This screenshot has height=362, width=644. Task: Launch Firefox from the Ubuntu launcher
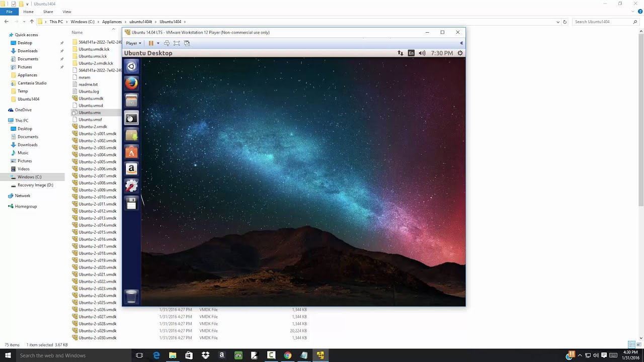click(131, 83)
